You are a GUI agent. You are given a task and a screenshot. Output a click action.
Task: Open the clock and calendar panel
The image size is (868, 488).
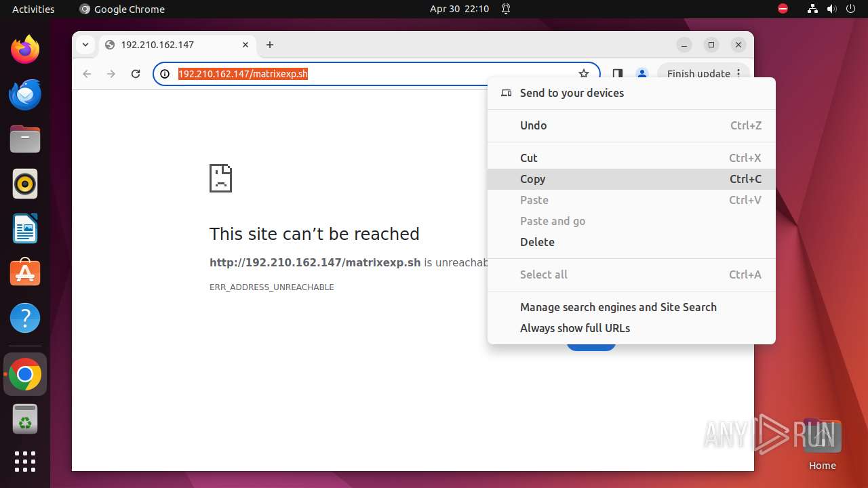point(459,9)
